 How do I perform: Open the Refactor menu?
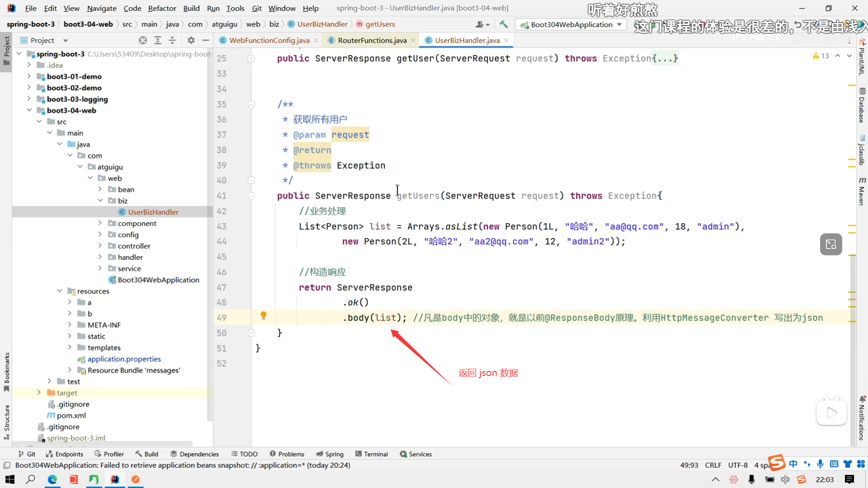click(162, 8)
